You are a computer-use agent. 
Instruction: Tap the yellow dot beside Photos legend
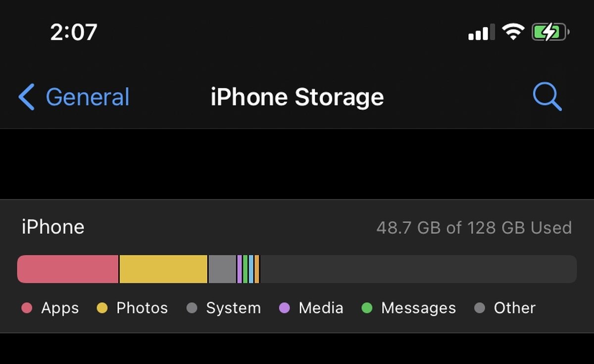(102, 308)
